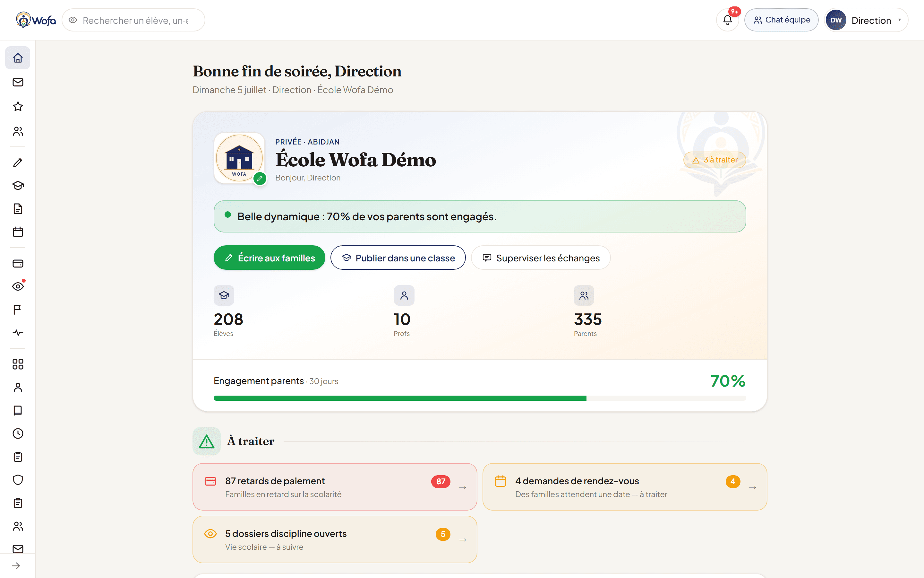This screenshot has height=578, width=924.
Task: Open the flag icon in the sidebar
Action: pyautogui.click(x=18, y=310)
